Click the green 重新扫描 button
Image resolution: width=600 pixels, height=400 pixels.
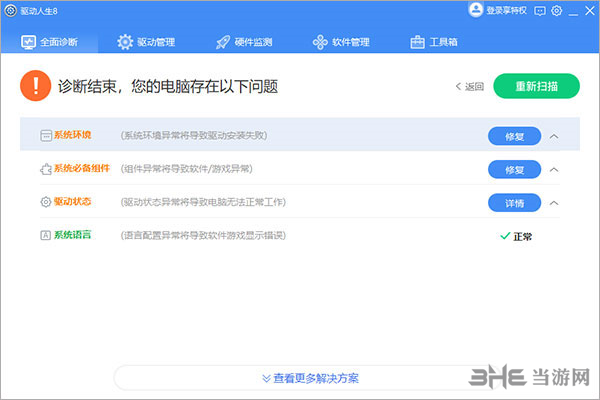pyautogui.click(x=536, y=86)
